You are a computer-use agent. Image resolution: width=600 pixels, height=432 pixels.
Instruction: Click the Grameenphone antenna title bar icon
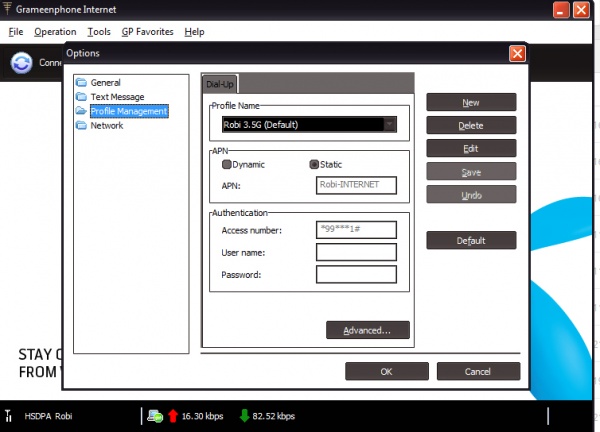coord(7,8)
